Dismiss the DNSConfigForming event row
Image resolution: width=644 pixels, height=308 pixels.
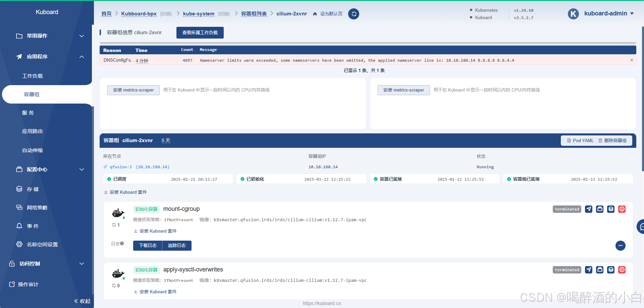tap(632, 60)
